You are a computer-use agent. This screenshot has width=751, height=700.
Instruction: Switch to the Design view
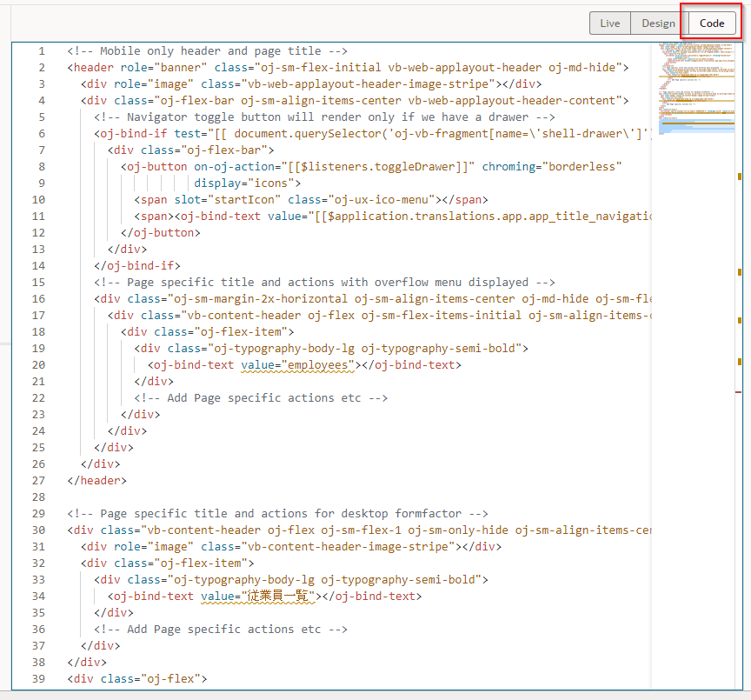pyautogui.click(x=658, y=23)
